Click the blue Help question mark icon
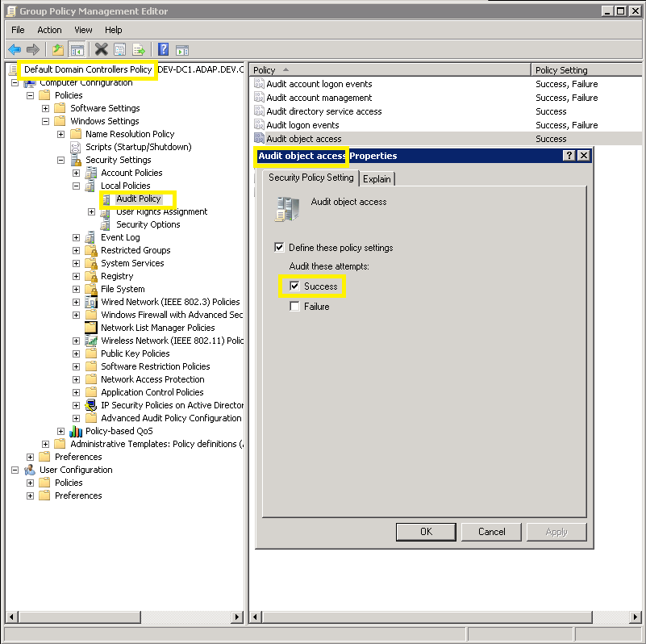 click(x=162, y=49)
